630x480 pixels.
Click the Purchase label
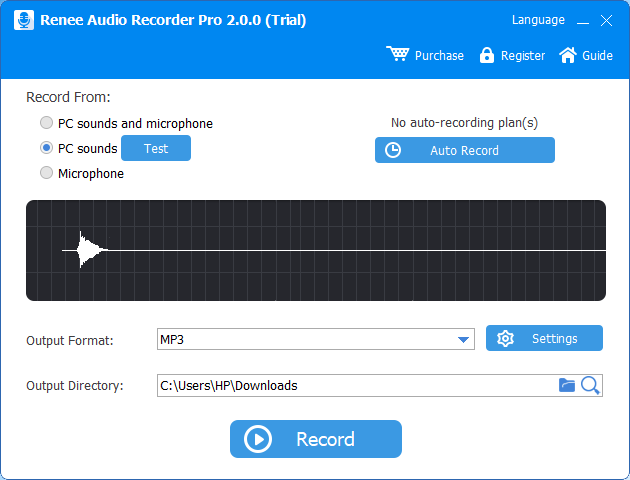click(x=439, y=55)
